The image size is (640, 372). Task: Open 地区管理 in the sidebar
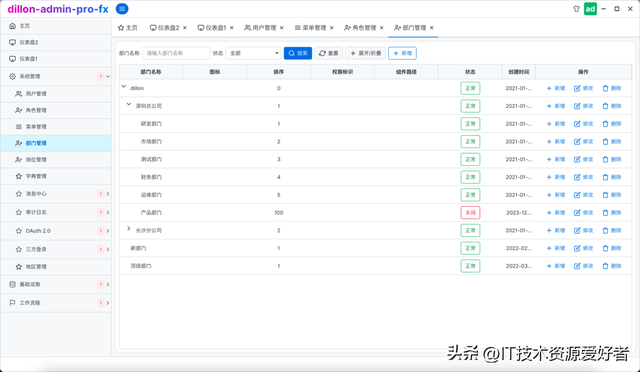(56, 267)
